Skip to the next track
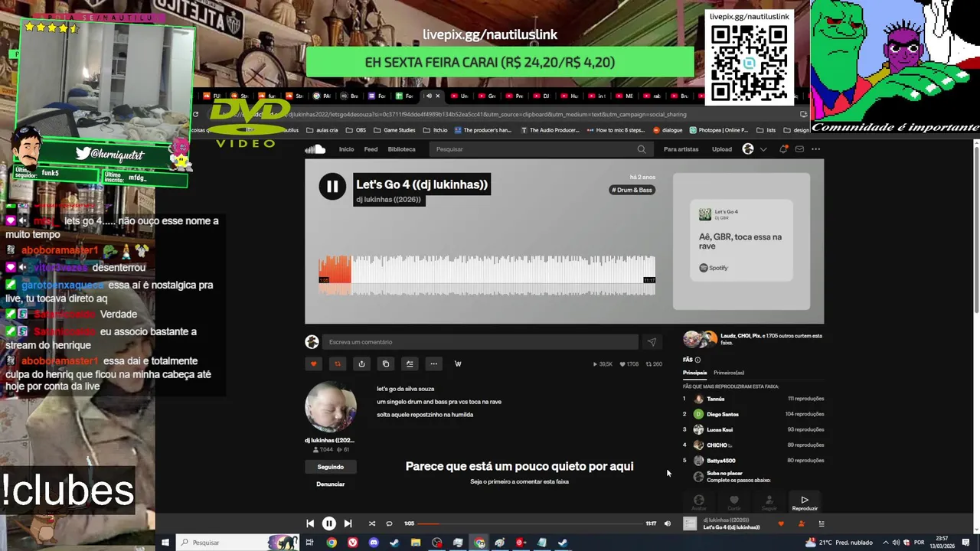This screenshot has height=551, width=980. [x=348, y=523]
